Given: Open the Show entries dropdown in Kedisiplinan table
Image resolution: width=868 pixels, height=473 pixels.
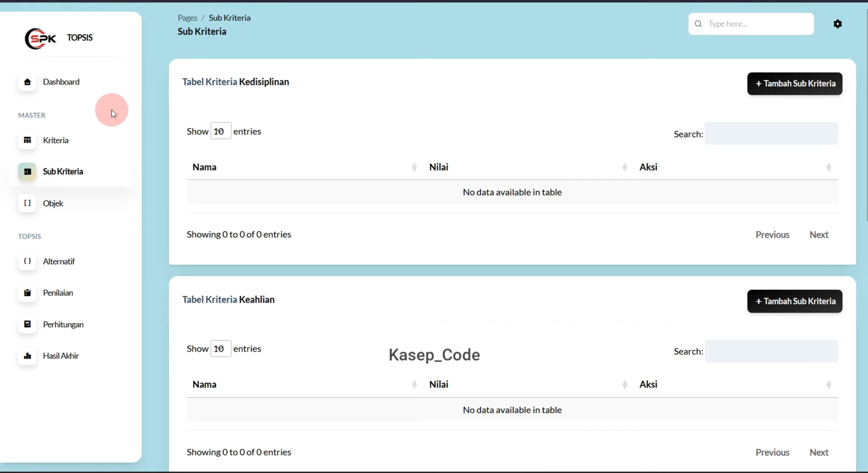Looking at the screenshot, I should tap(221, 131).
